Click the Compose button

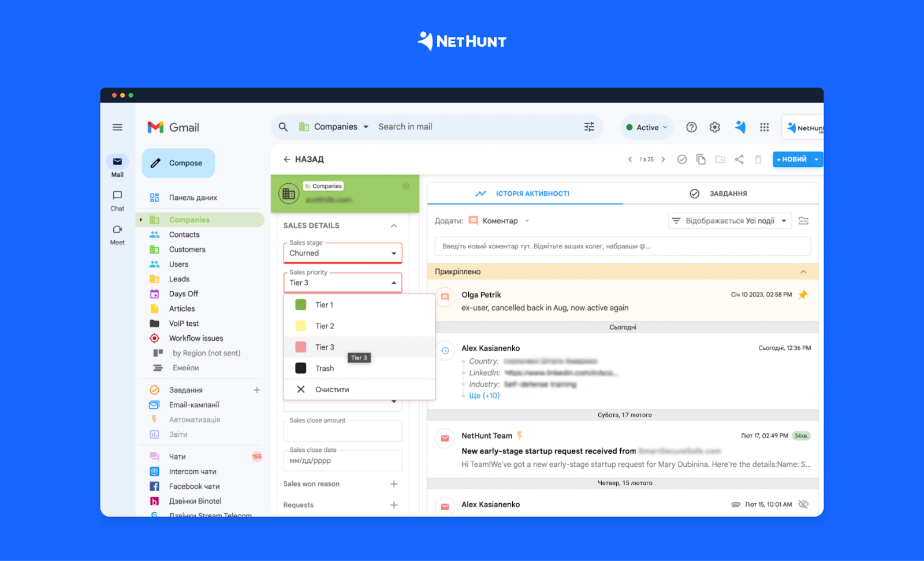pos(178,163)
